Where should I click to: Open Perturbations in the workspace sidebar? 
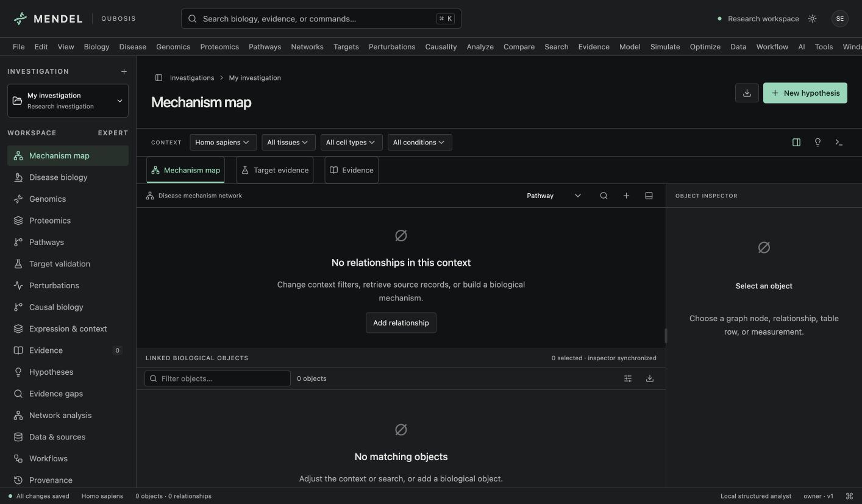[x=68, y=286]
